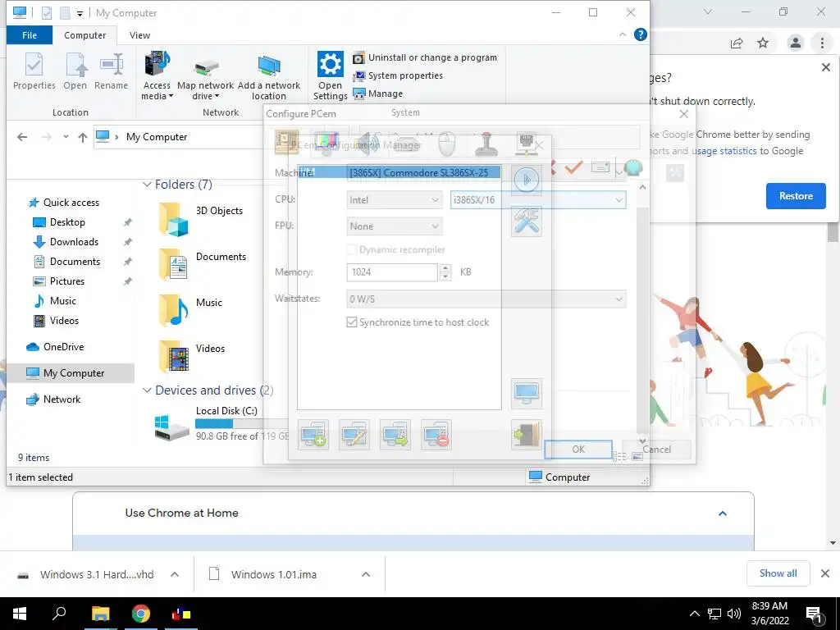Click the Memory spinner up arrow
This screenshot has height=630, width=840.
click(x=445, y=268)
